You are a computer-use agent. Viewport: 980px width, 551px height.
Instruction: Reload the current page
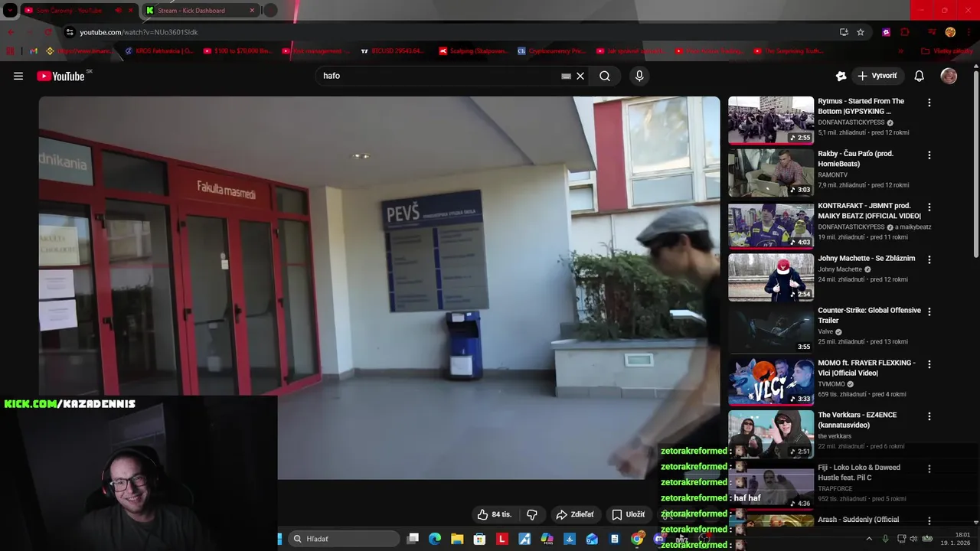[48, 32]
